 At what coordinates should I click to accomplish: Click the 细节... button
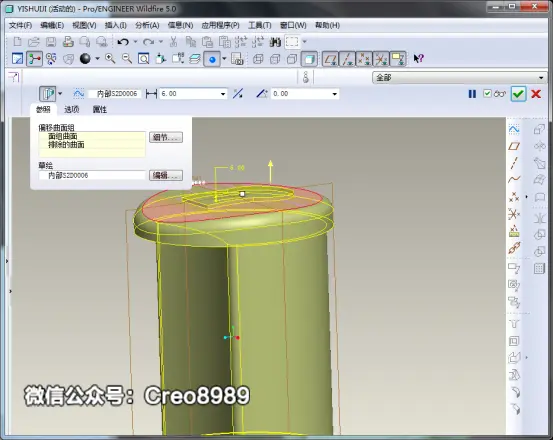tap(166, 137)
